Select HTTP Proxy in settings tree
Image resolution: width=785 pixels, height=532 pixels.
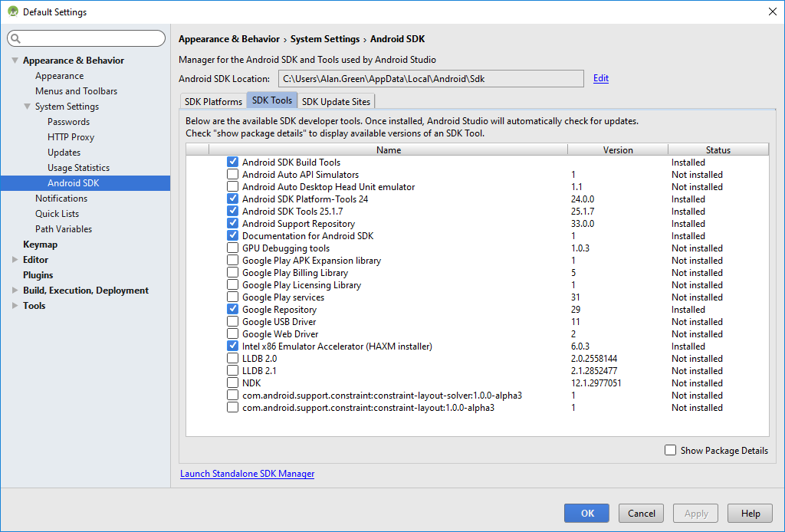(x=71, y=137)
